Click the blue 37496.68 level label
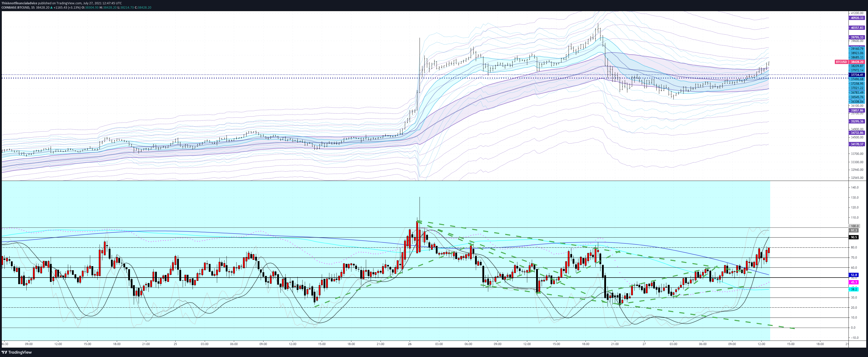The image size is (868, 357). (857, 79)
